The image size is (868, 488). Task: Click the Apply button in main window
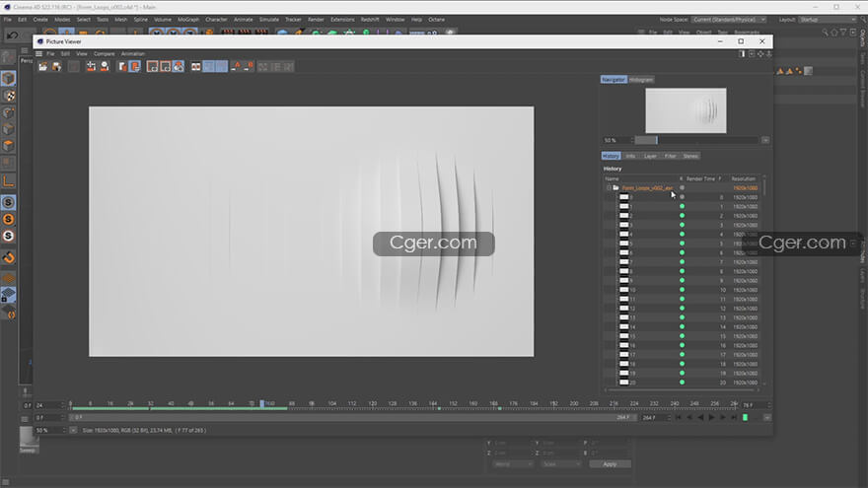tap(610, 464)
